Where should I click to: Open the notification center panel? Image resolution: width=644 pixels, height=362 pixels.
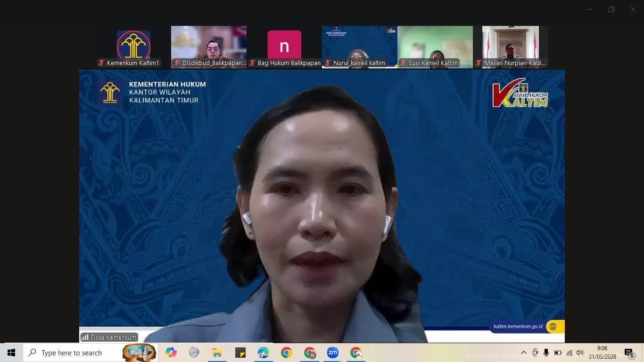point(629,353)
